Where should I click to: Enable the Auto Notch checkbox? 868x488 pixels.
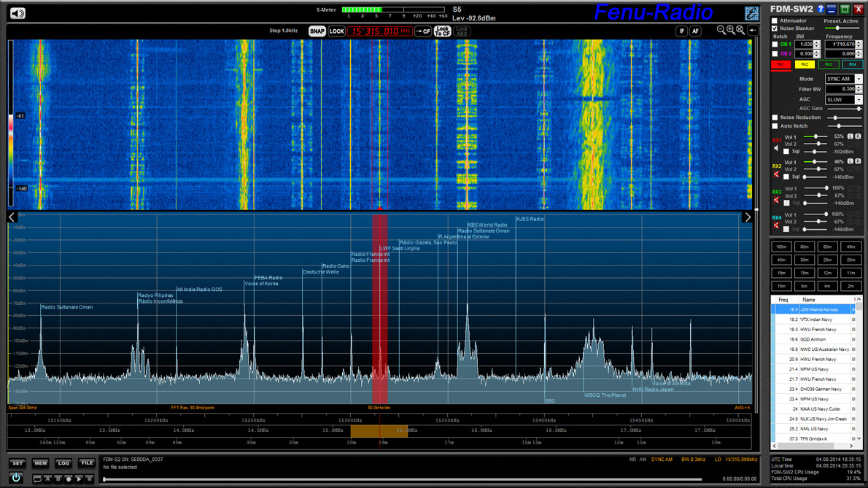(x=776, y=125)
